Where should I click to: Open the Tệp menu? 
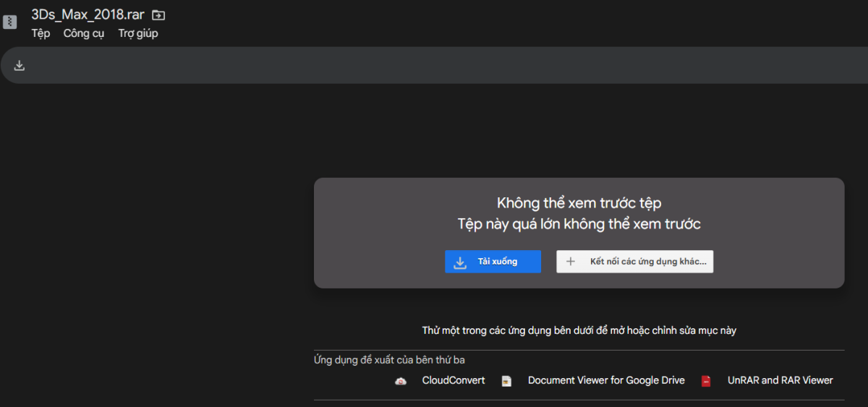coord(41,33)
